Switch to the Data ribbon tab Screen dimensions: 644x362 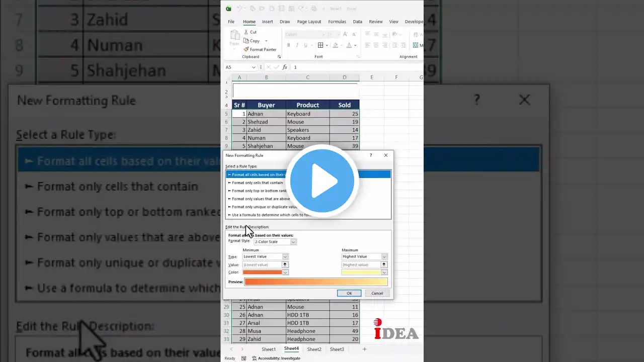[358, 22]
